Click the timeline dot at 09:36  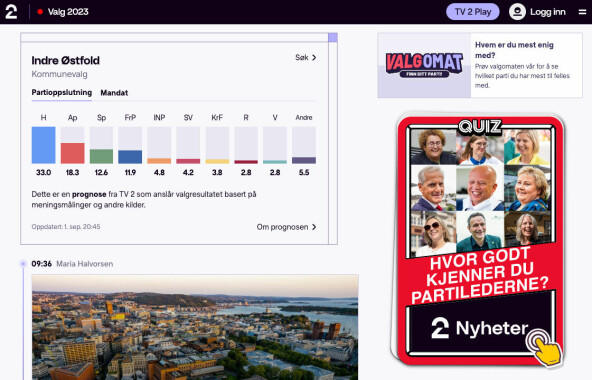[x=23, y=264]
